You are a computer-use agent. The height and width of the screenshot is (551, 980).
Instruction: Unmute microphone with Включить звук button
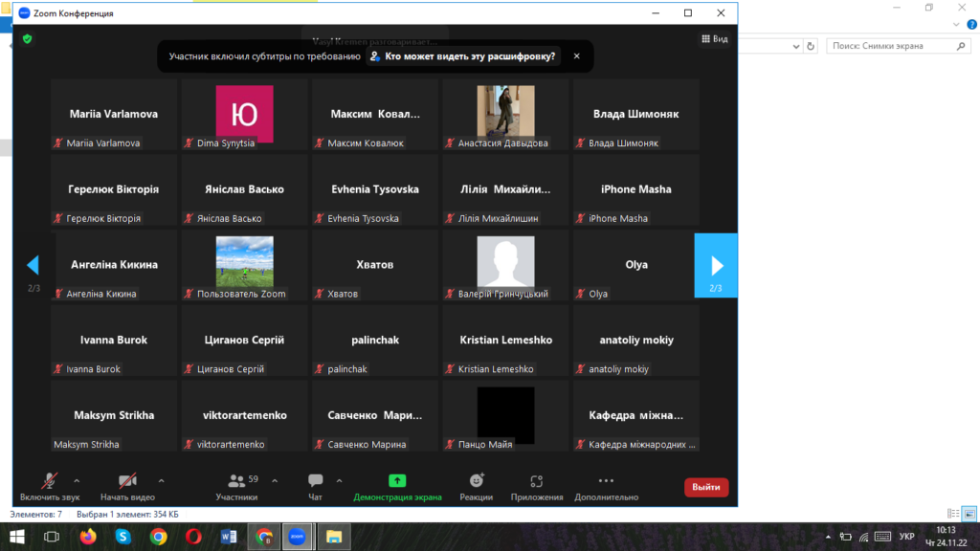50,487
